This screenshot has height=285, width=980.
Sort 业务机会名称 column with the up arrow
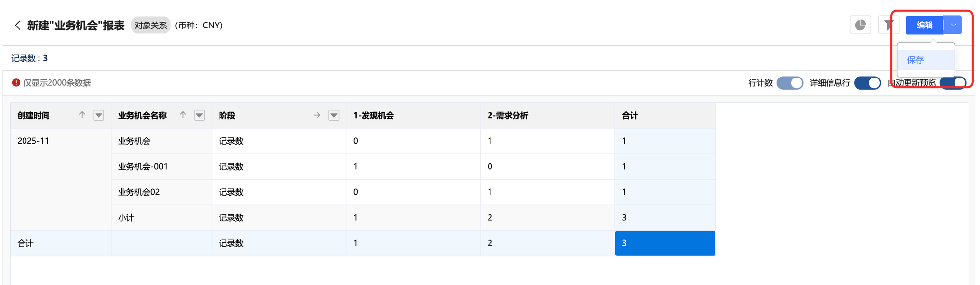point(183,115)
